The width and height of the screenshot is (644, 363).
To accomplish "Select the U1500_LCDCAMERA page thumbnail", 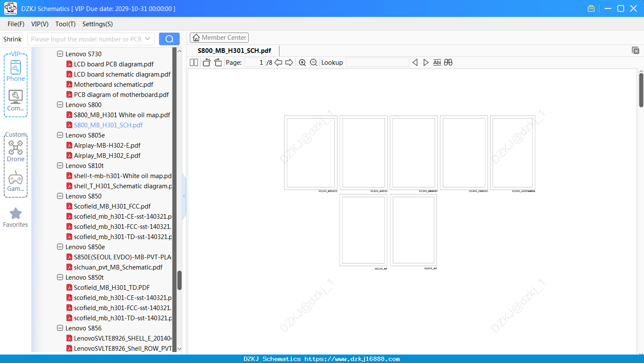I will click(x=512, y=153).
